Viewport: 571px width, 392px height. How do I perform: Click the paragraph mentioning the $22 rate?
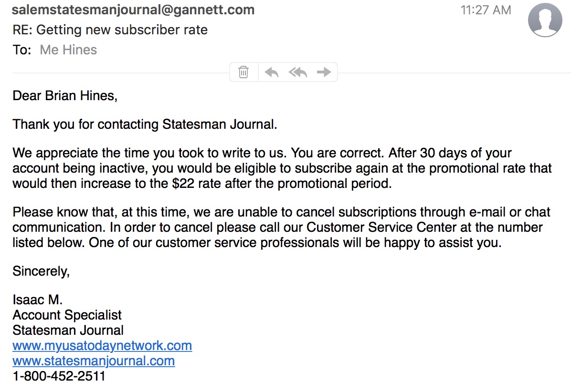(282, 168)
